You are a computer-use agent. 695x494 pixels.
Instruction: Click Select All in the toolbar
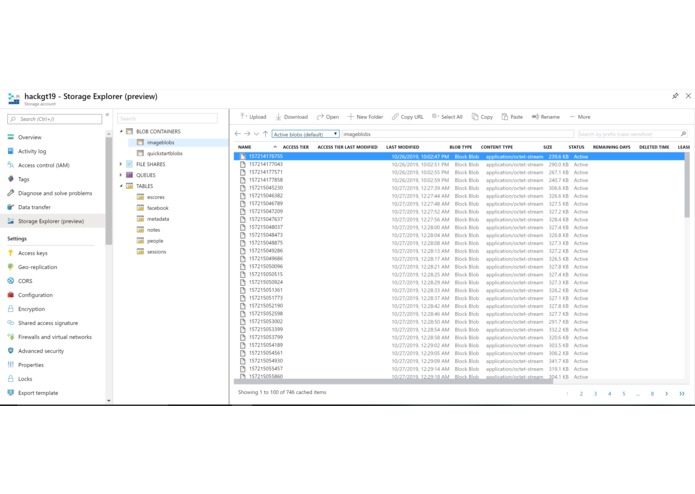coord(447,117)
